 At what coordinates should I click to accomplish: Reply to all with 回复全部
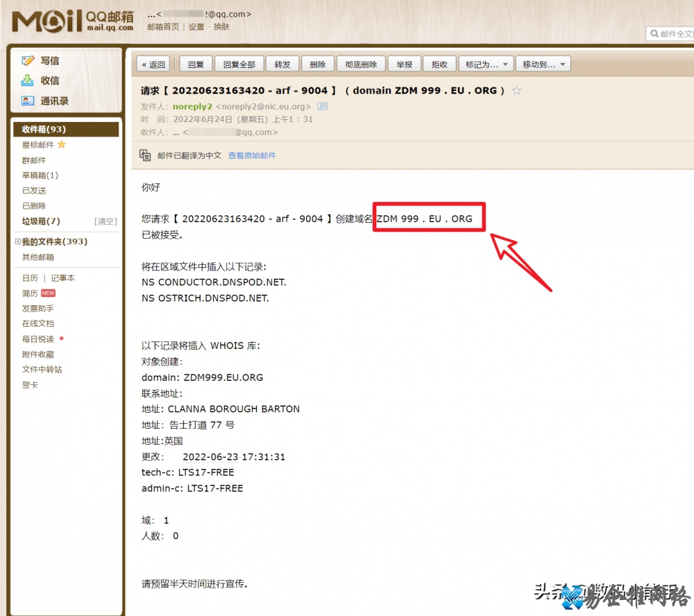(240, 64)
